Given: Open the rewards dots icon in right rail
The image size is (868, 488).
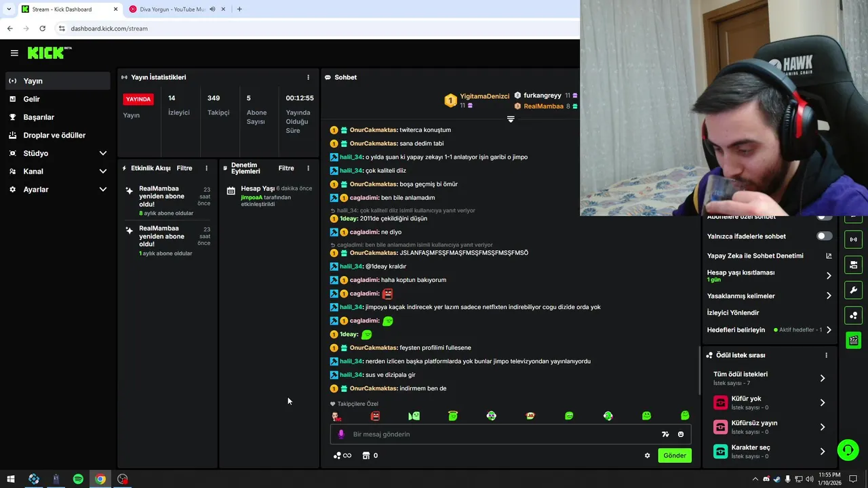Looking at the screenshot, I should point(853,315).
